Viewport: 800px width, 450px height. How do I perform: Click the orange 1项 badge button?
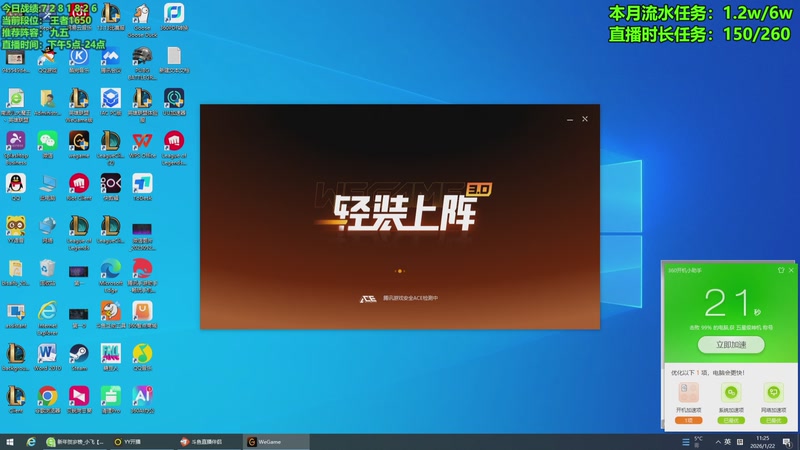[x=688, y=420]
